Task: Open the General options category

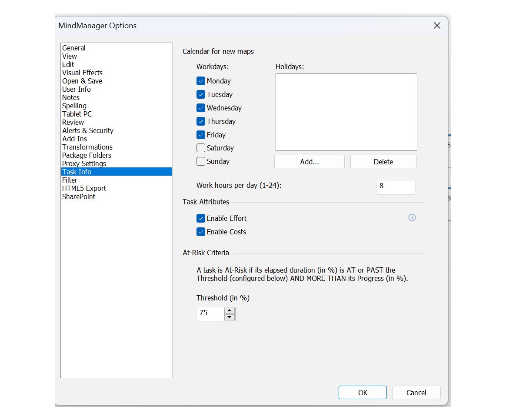Action: (74, 48)
